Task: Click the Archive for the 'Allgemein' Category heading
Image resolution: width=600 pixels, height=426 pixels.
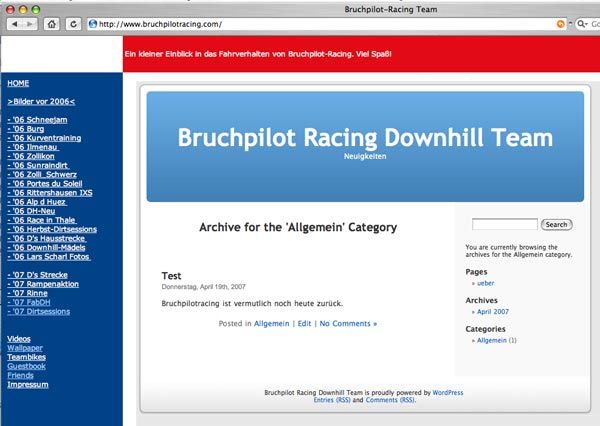Action: 298,227
